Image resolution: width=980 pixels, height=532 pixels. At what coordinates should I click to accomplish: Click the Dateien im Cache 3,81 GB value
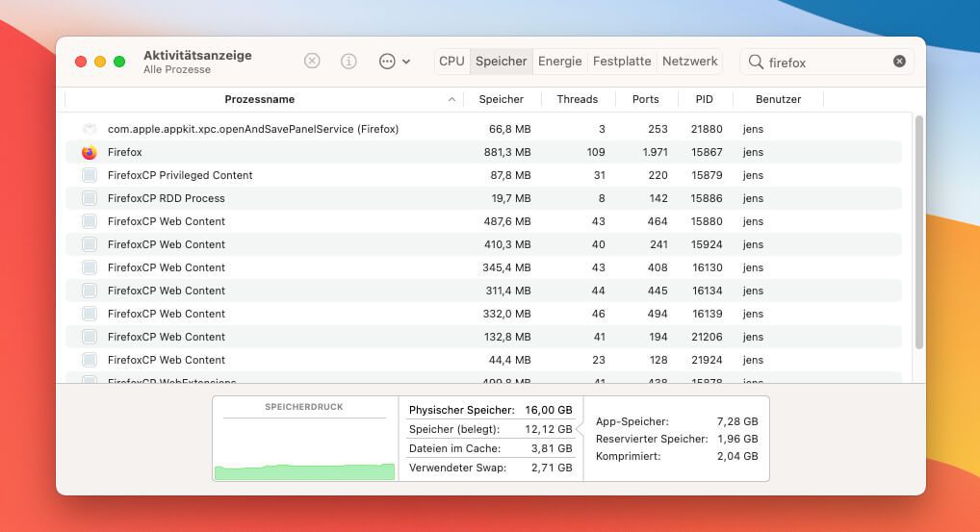point(552,448)
